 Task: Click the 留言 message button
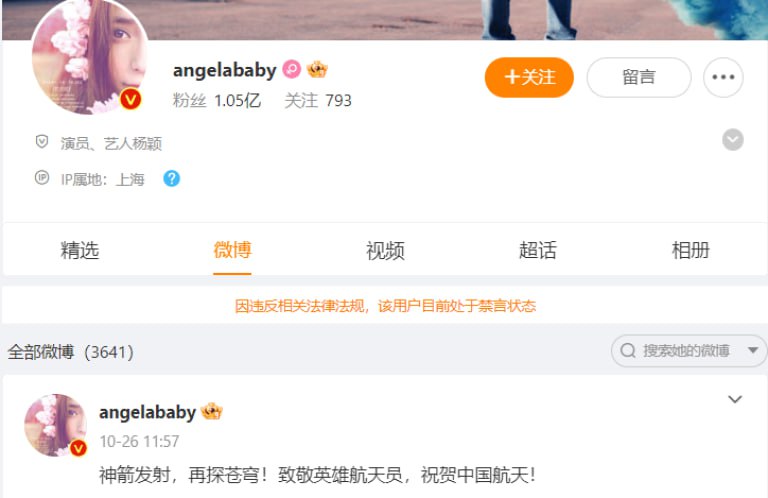click(639, 77)
